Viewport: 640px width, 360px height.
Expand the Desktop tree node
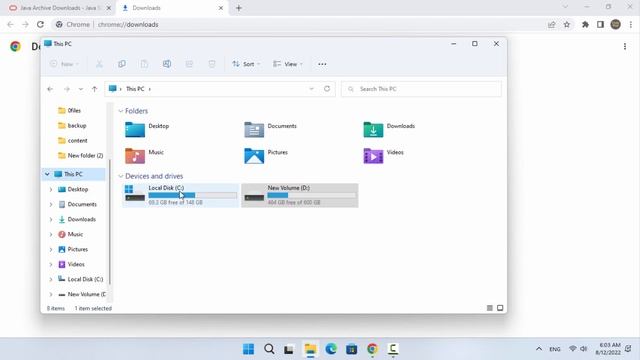[x=51, y=189]
